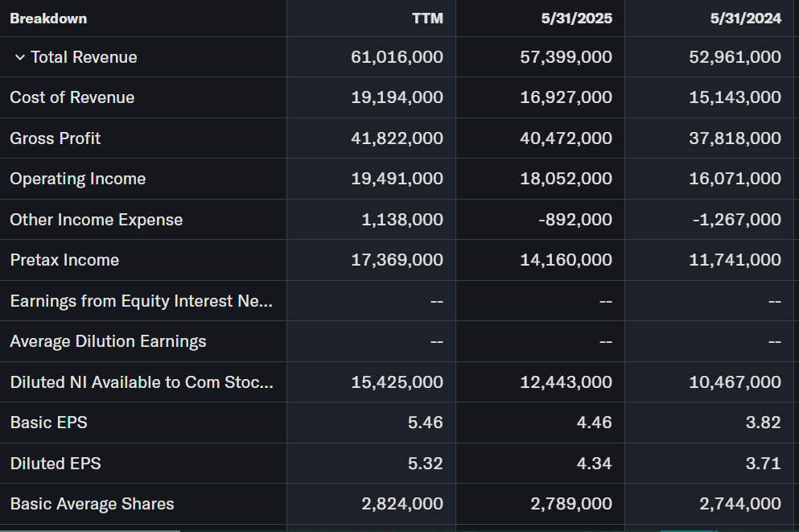The height and width of the screenshot is (532, 799).
Task: Click the TTM Diluted EPS value 5.32
Action: pyautogui.click(x=425, y=464)
